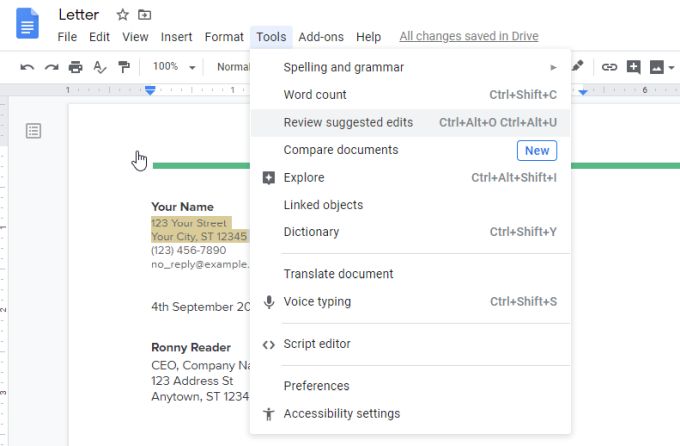
Task: Click the spell check icon in toolbar
Action: (x=100, y=67)
